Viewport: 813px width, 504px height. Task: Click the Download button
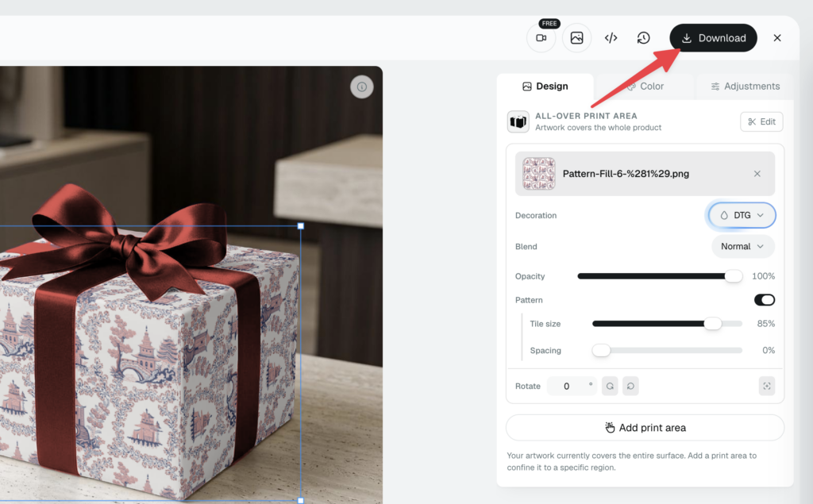[x=713, y=38]
